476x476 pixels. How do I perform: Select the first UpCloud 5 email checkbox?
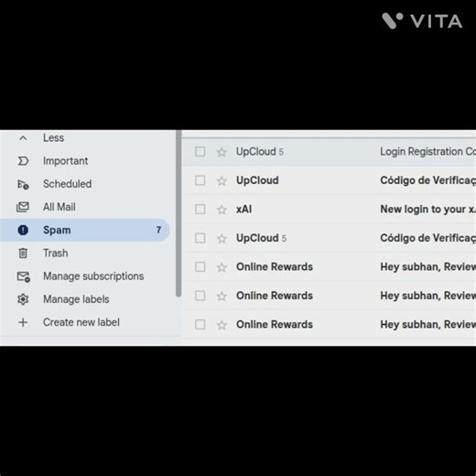[x=200, y=152]
